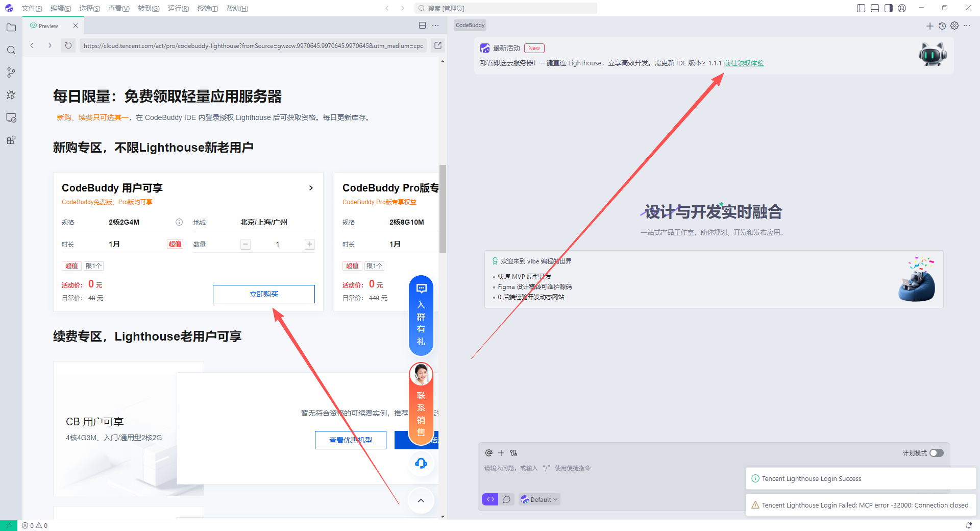This screenshot has height=531, width=980.
Task: Start a new CodeBuddy chat
Action: tap(929, 26)
